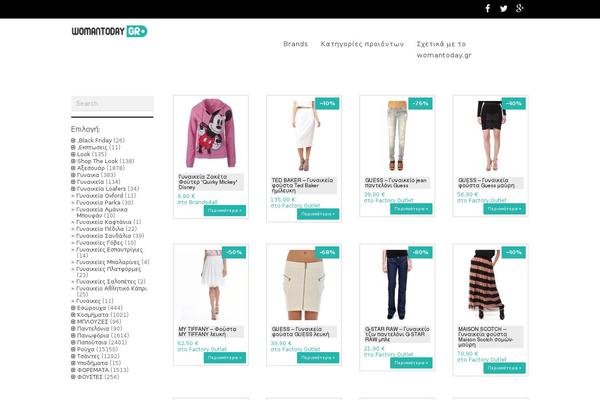This screenshot has height=400, width=600.
Task: Select Γυναικείες Εσπαντρίγιες subcategory
Action: 109,252
